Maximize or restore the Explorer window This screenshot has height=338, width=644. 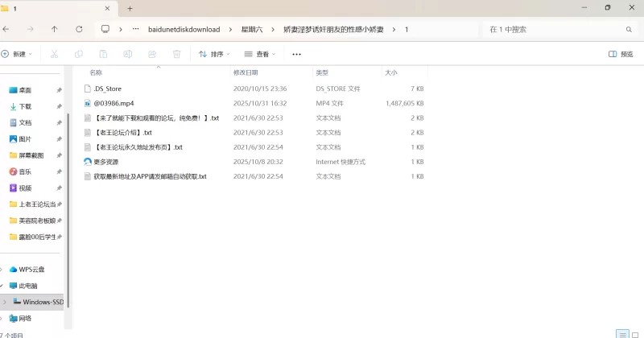pos(608,8)
